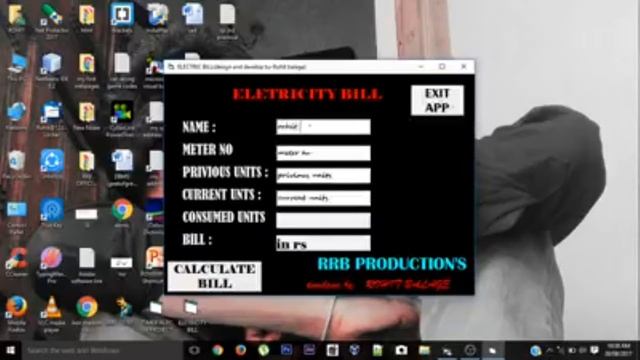The height and width of the screenshot is (360, 640).
Task: Select the CyberLink PowerDirector desktop icon
Action: [x=122, y=118]
